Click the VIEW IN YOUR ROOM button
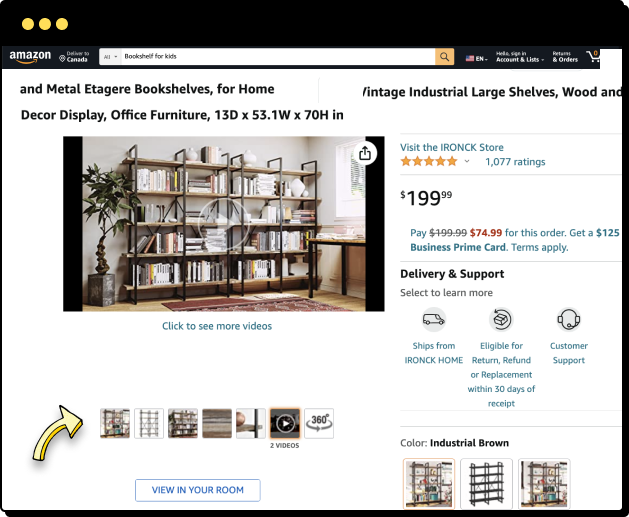 point(198,490)
